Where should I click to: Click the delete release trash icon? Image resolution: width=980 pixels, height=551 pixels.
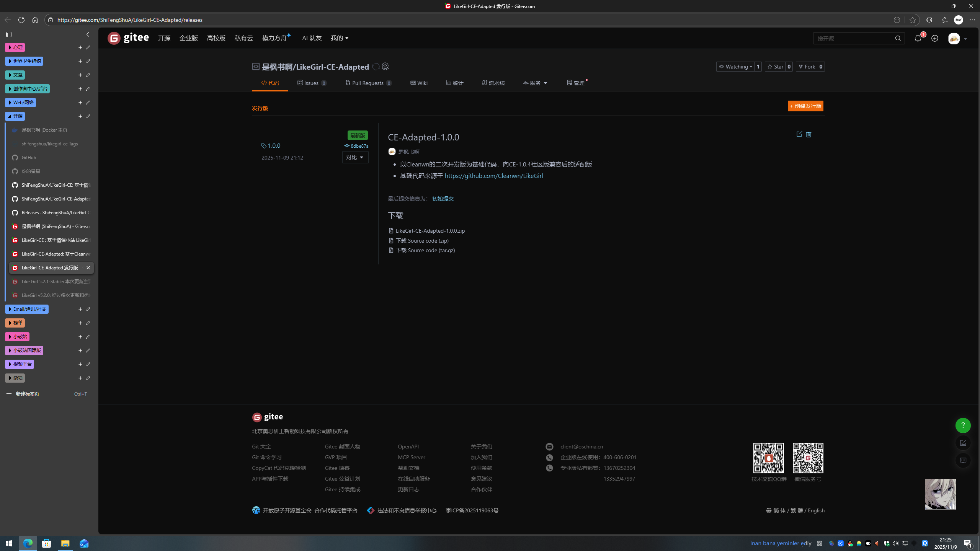[808, 134]
